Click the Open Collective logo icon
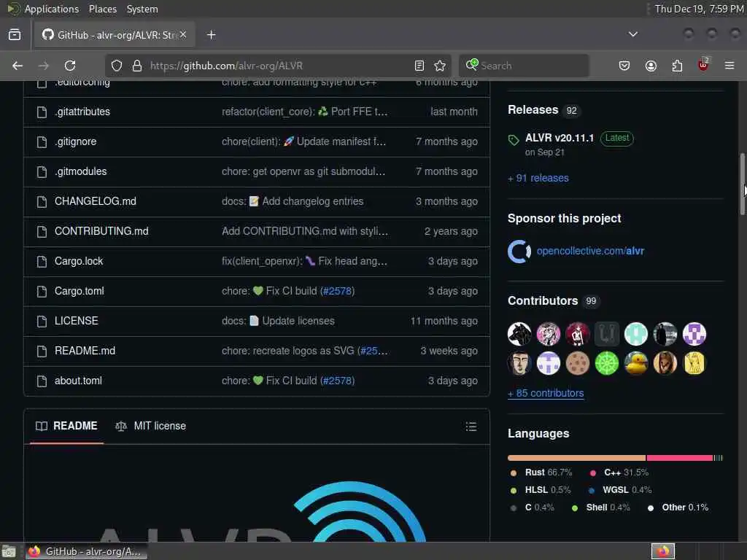 coord(519,252)
